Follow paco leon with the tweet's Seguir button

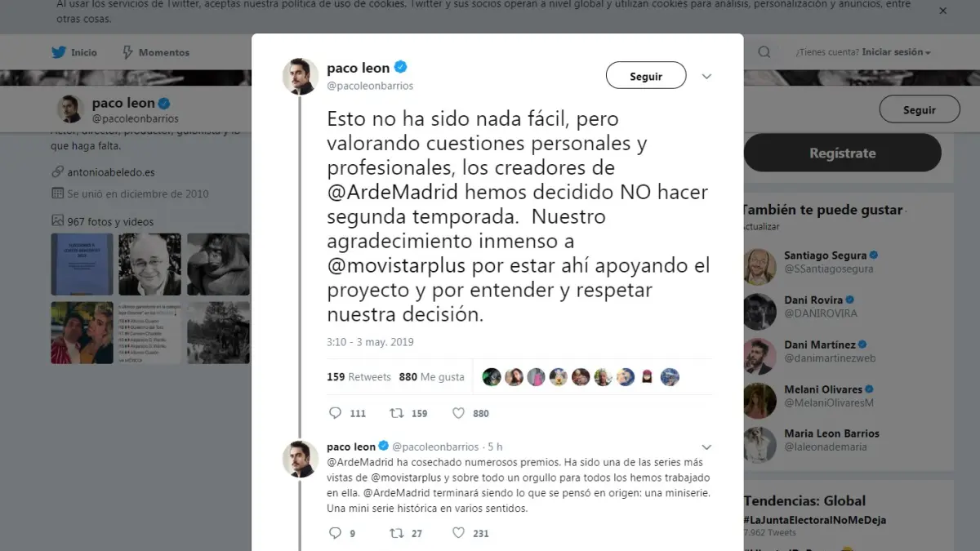[x=646, y=76]
